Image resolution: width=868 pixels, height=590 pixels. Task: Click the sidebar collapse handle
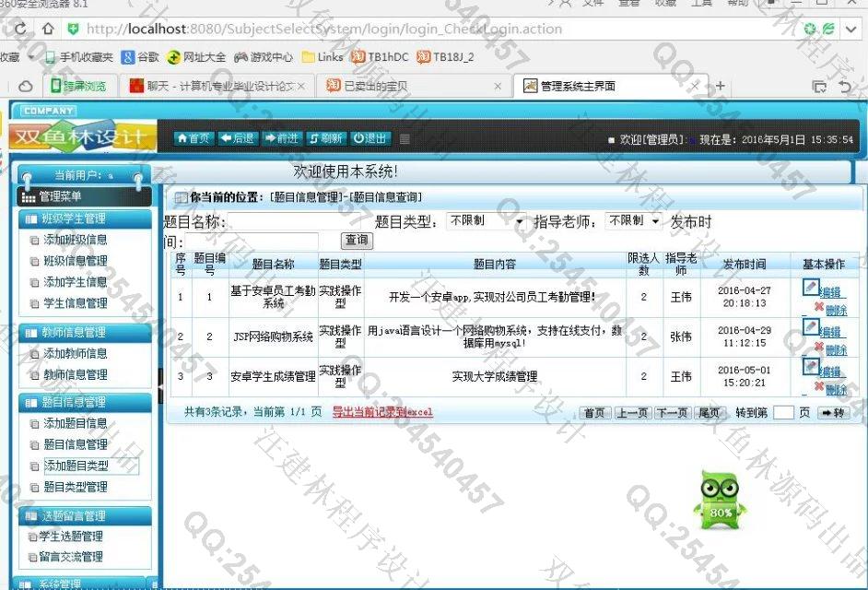pyautogui.click(x=160, y=385)
